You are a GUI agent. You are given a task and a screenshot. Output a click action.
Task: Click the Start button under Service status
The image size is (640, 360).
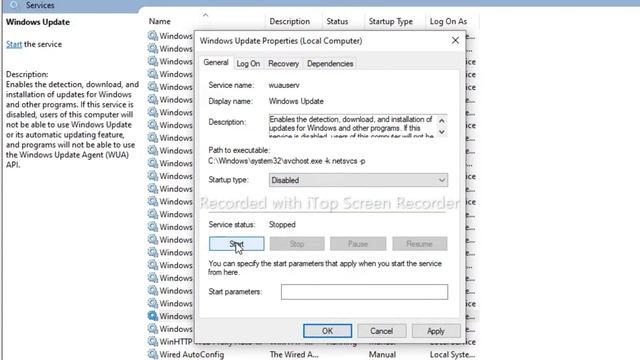tap(236, 244)
